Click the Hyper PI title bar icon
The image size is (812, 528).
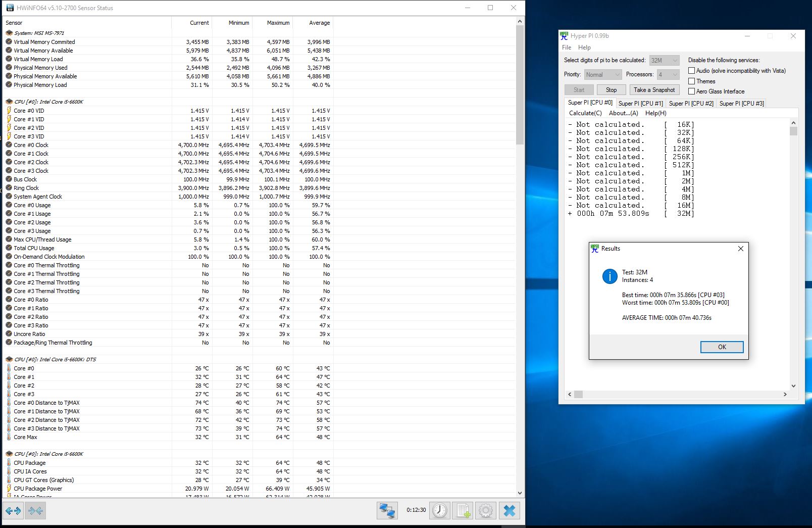(x=564, y=36)
